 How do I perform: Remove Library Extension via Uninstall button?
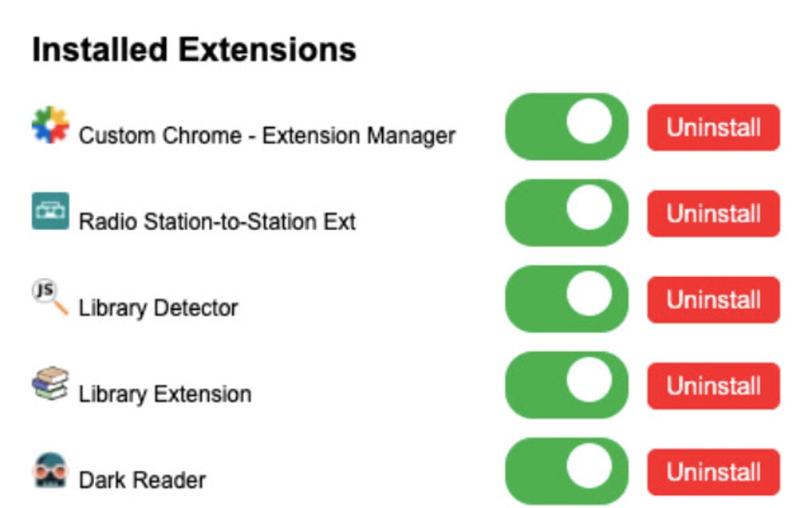pyautogui.click(x=713, y=386)
